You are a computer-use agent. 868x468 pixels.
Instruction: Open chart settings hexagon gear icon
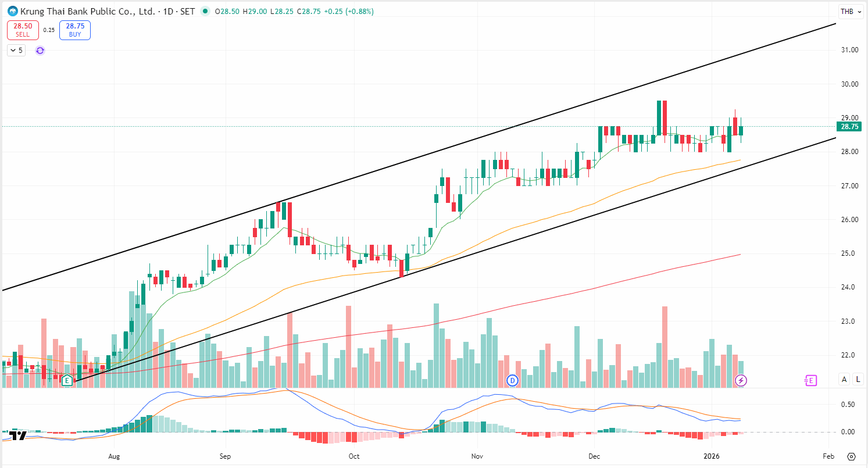tap(852, 456)
